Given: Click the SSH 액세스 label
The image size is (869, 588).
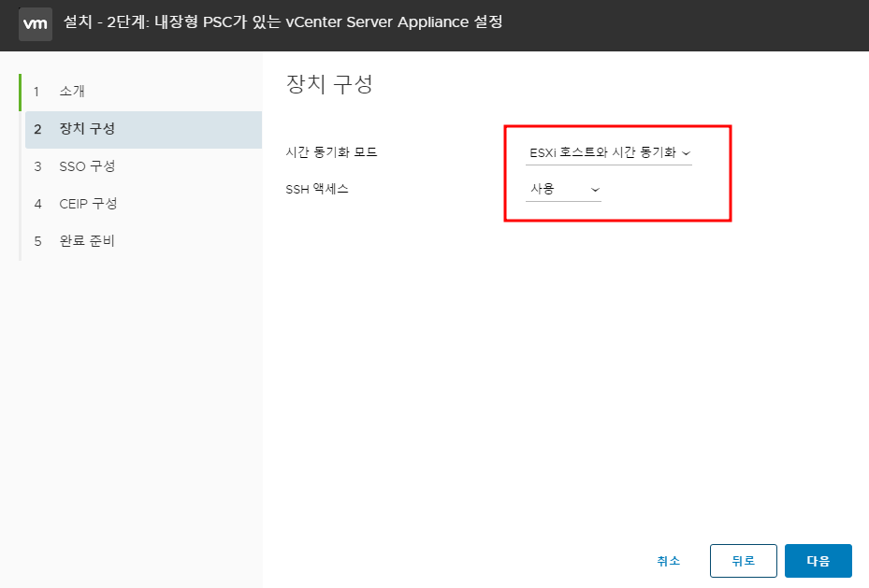Looking at the screenshot, I should point(317,190).
